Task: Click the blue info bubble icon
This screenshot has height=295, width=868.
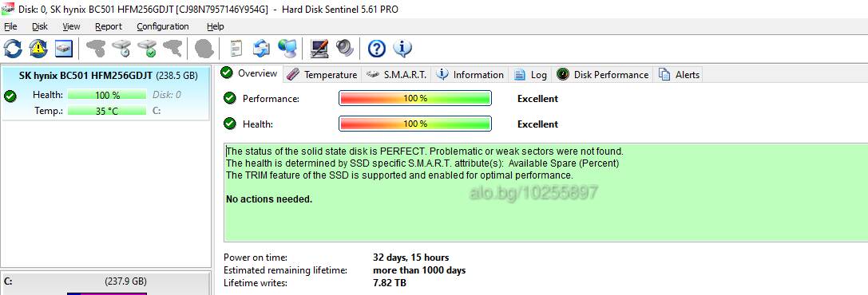Action: click(402, 49)
